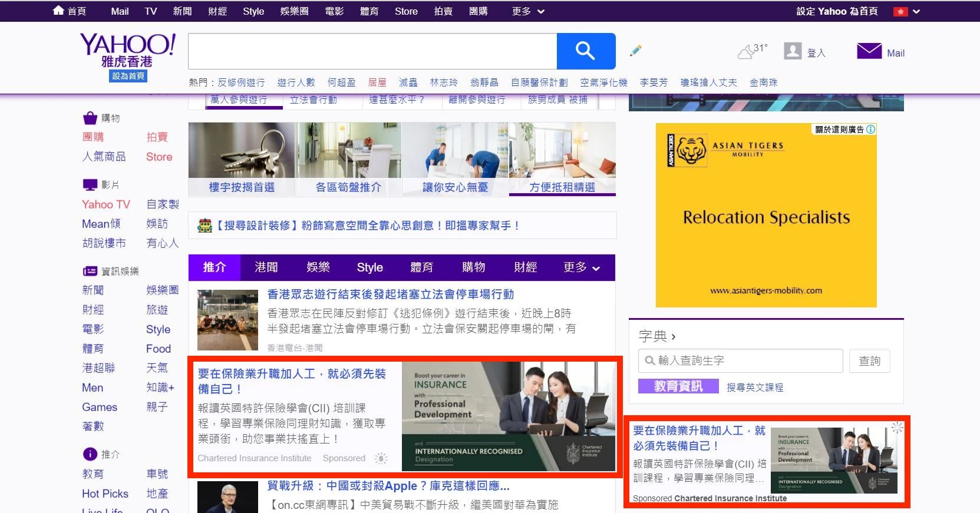
Task: Open the purple Mail envelope icon
Action: [x=869, y=51]
